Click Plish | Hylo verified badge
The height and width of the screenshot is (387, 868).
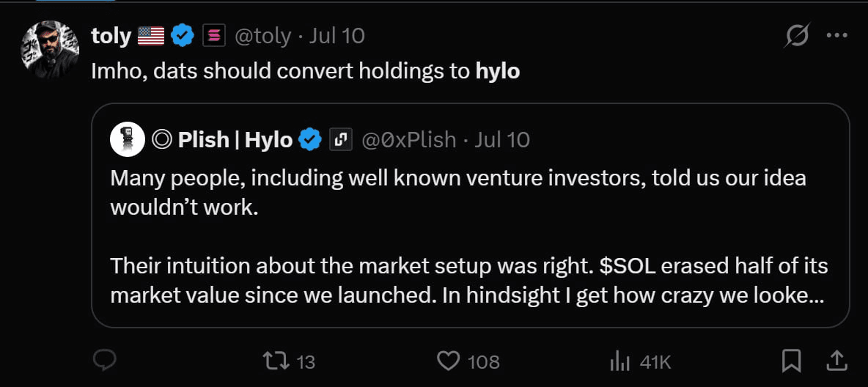310,139
